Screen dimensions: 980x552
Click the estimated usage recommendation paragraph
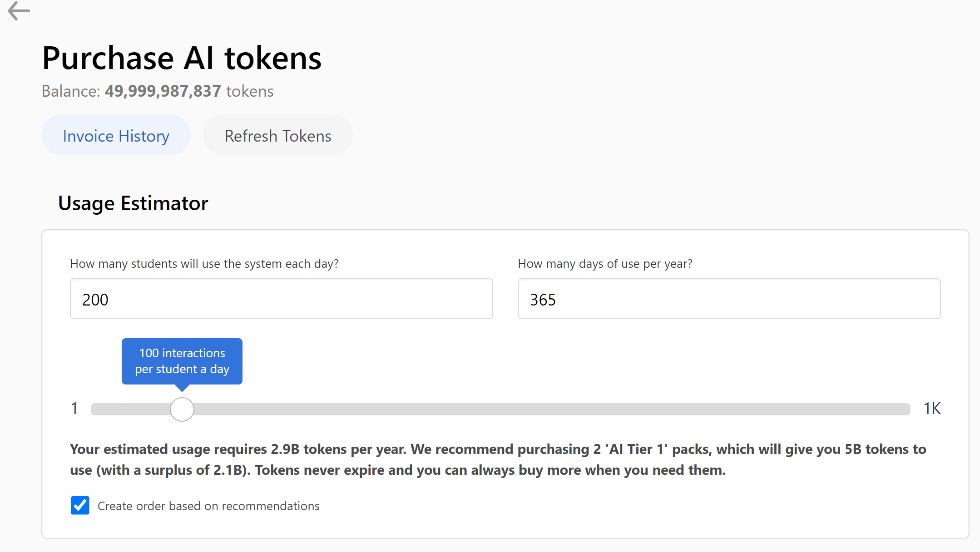(498, 459)
